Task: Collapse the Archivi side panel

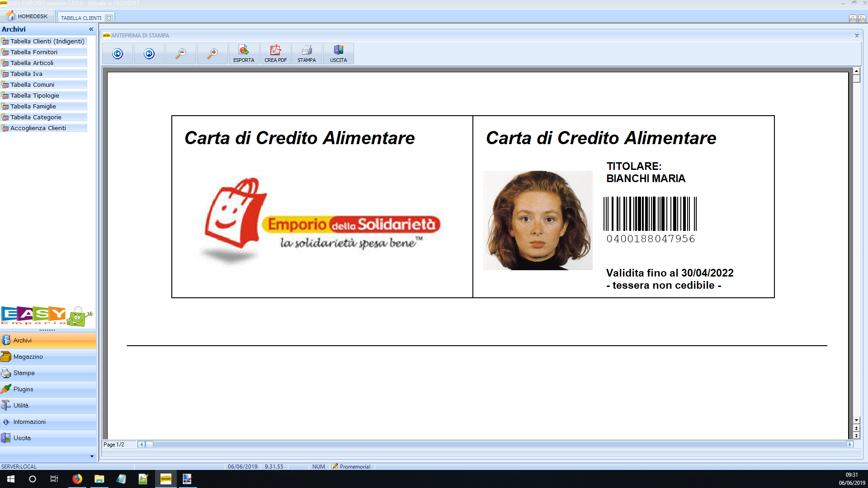Action: point(91,29)
